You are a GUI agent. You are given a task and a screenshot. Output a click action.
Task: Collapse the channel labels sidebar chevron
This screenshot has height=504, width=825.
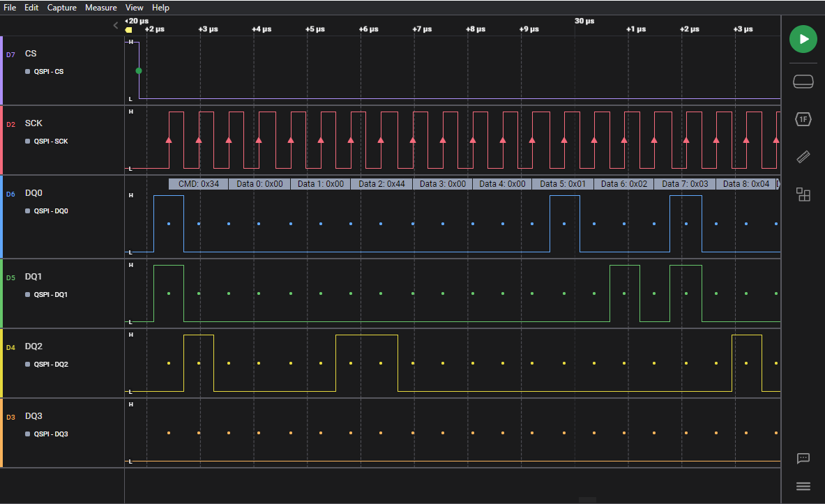tap(116, 26)
